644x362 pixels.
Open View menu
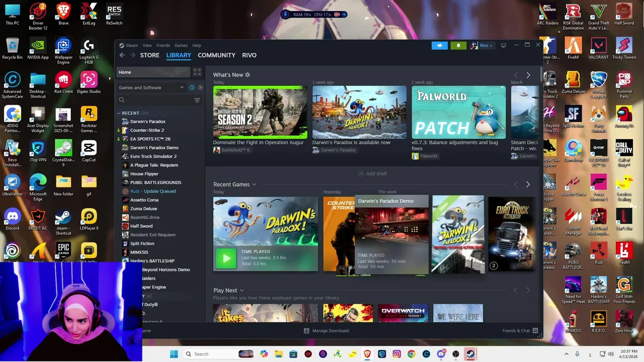(x=147, y=46)
